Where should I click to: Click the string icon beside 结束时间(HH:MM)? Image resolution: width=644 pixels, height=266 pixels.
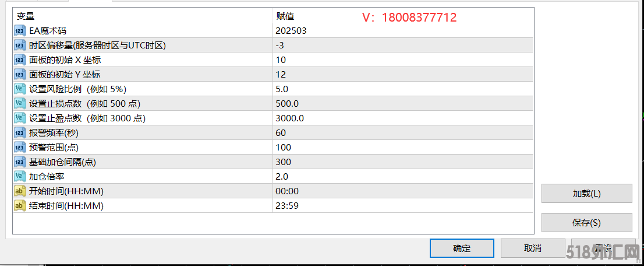tap(20, 205)
